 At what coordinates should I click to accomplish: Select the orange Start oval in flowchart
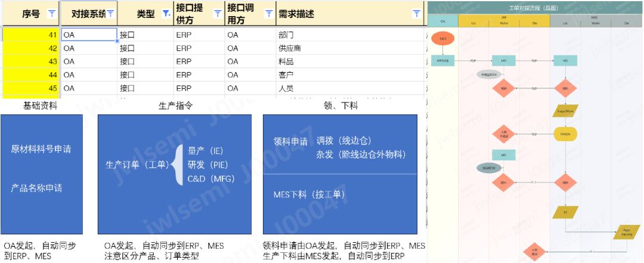pos(443,39)
